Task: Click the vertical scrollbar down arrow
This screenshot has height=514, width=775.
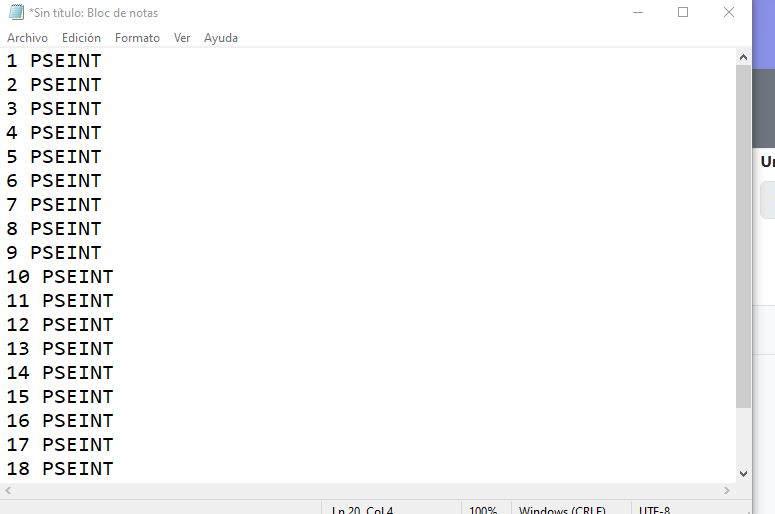Action: pyautogui.click(x=743, y=474)
